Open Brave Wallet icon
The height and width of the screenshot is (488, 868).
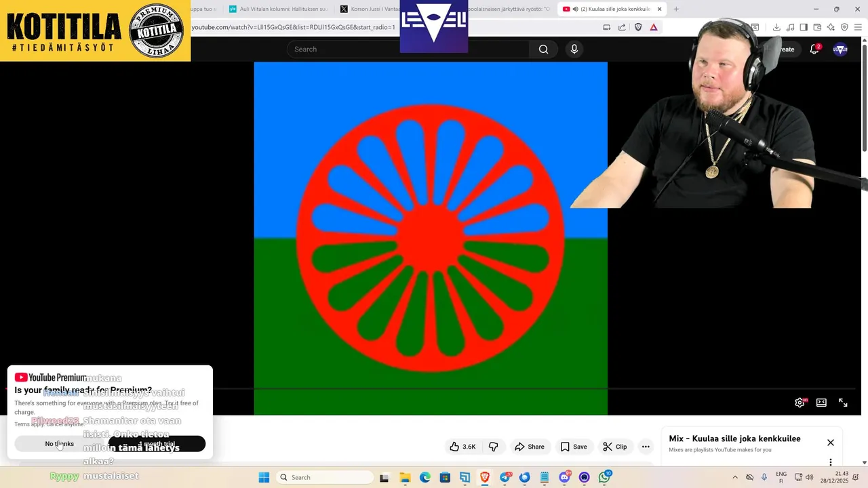tap(817, 27)
